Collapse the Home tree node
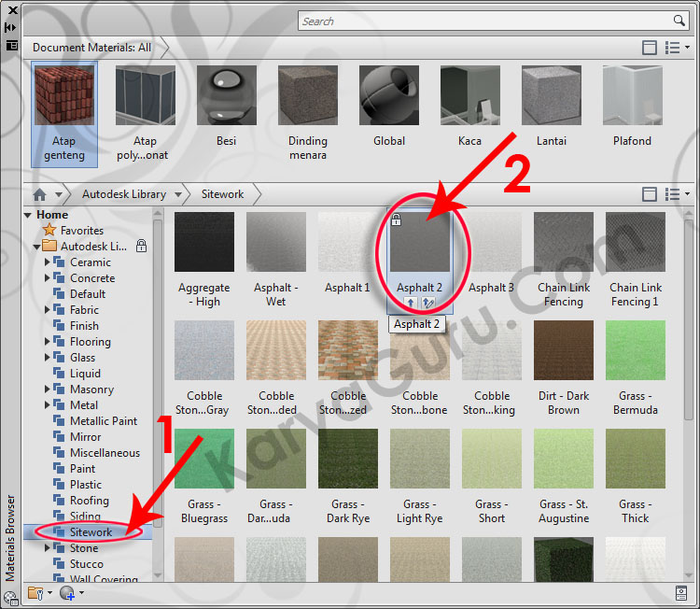700x609 pixels. (x=28, y=215)
